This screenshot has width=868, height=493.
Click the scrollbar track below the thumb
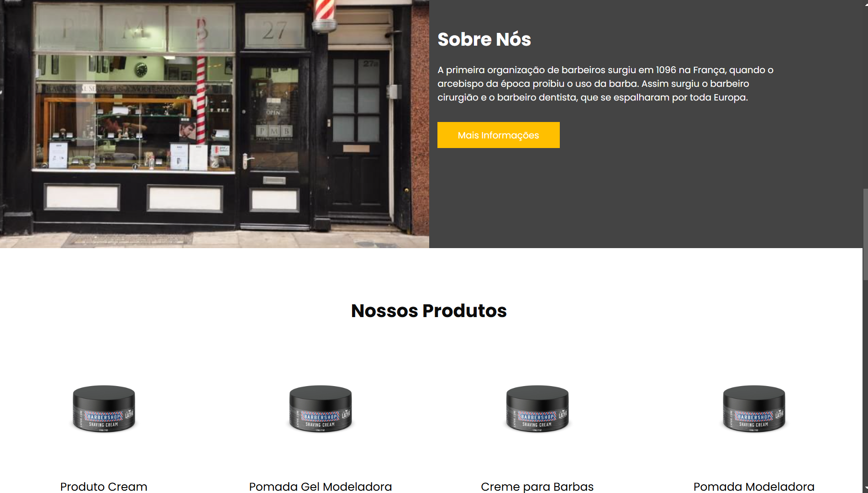tap(865, 382)
